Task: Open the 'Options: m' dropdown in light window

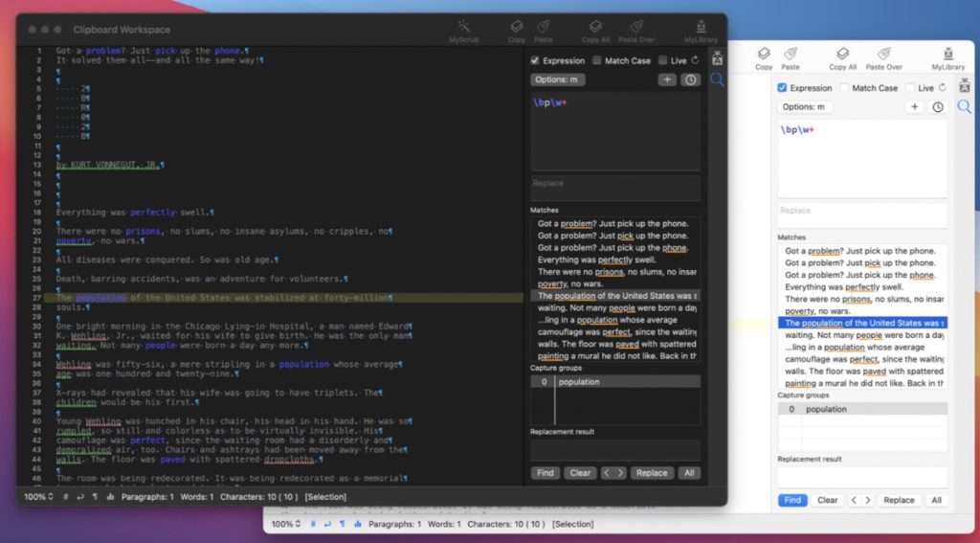Action: [x=805, y=107]
